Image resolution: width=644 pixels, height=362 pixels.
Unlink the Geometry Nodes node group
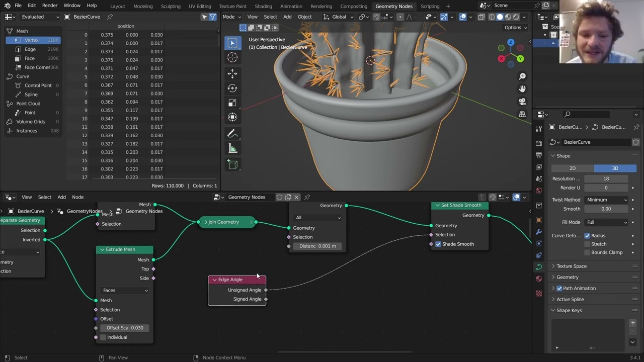(297, 197)
